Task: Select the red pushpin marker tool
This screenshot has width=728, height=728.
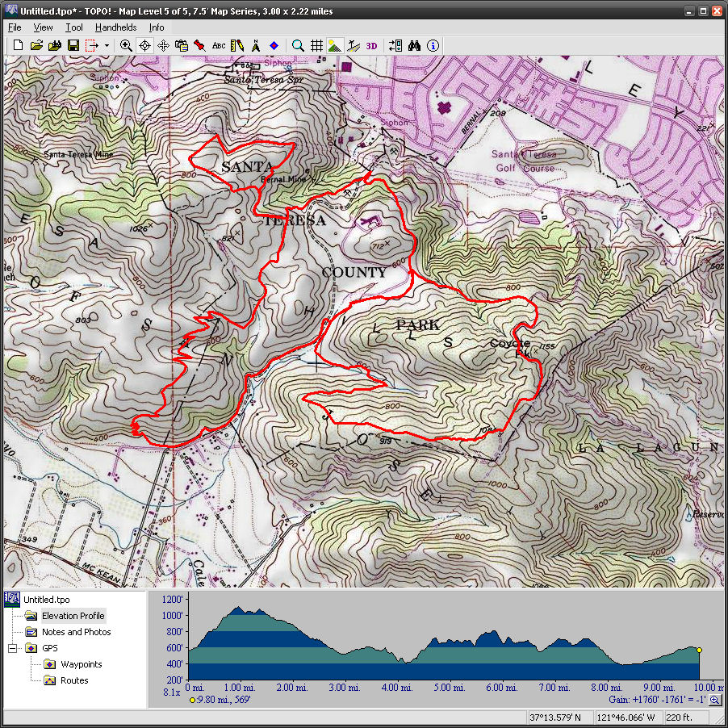Action: [x=199, y=45]
